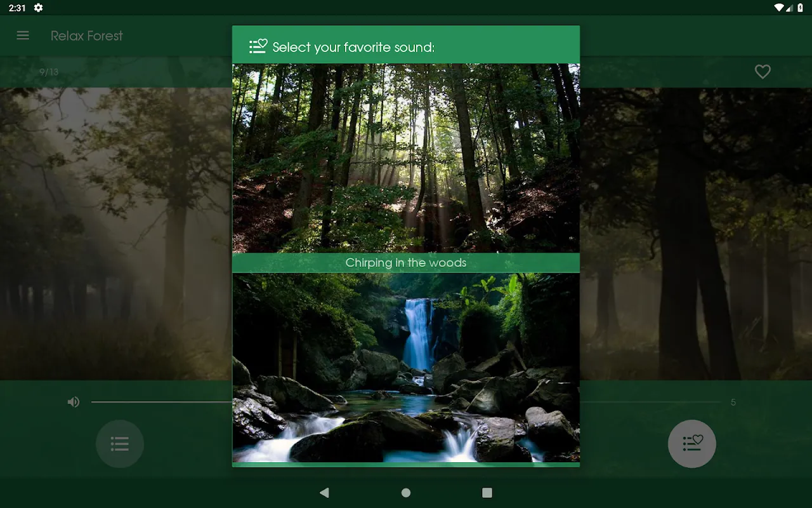Click the volume value 5 label
This screenshot has width=812, height=508.
point(733,402)
